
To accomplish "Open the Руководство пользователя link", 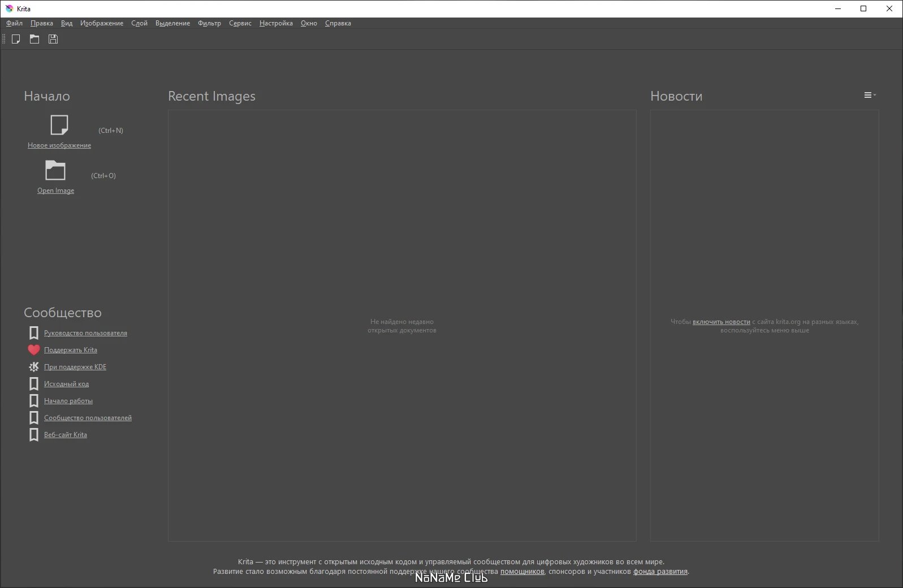I will [85, 333].
